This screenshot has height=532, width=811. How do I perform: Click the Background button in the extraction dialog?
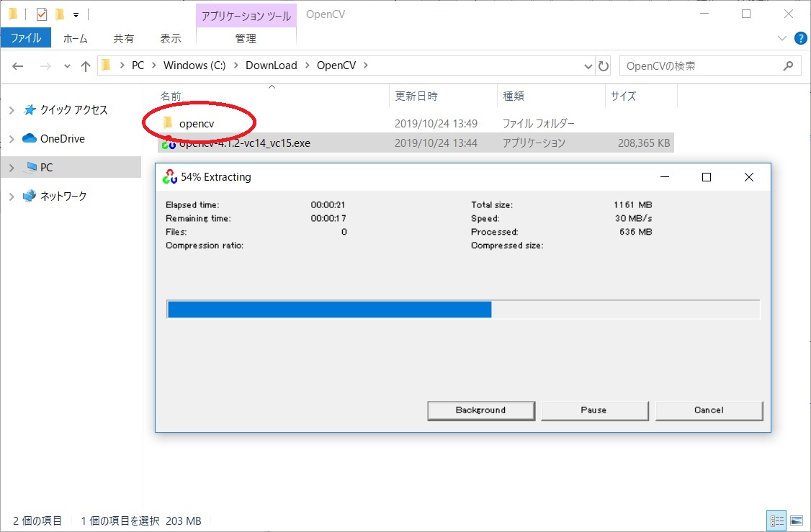480,410
